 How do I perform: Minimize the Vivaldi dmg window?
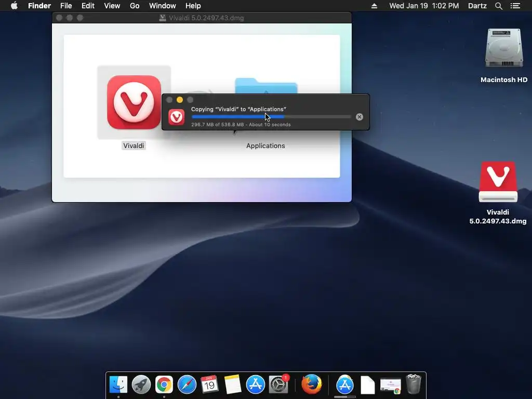click(70, 18)
